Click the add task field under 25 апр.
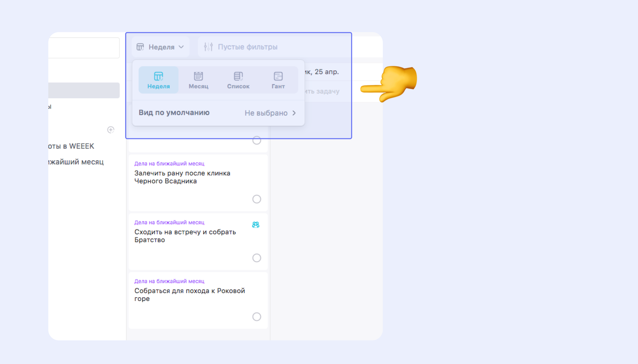638x364 pixels. (x=323, y=91)
